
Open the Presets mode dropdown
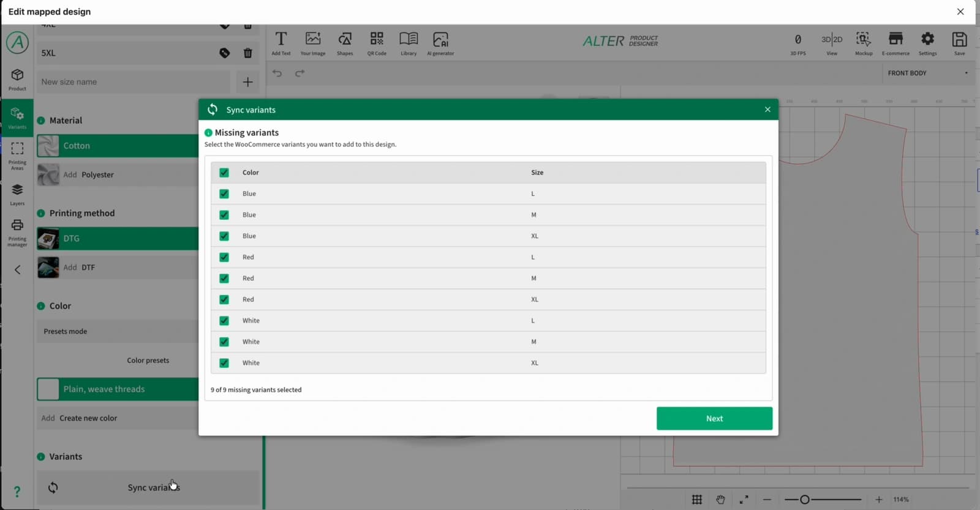pos(118,331)
